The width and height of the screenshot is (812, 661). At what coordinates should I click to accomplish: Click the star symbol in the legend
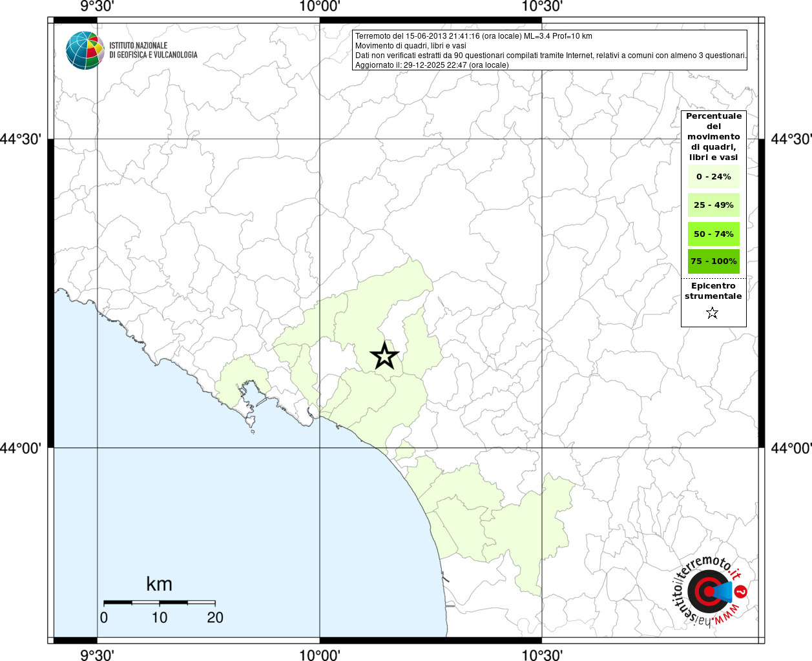[x=712, y=313]
